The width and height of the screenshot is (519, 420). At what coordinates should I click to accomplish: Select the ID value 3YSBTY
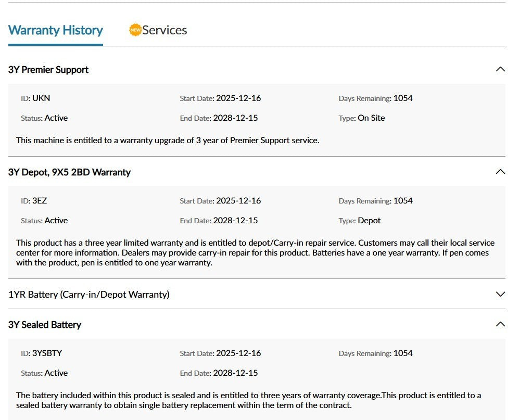[x=47, y=353]
